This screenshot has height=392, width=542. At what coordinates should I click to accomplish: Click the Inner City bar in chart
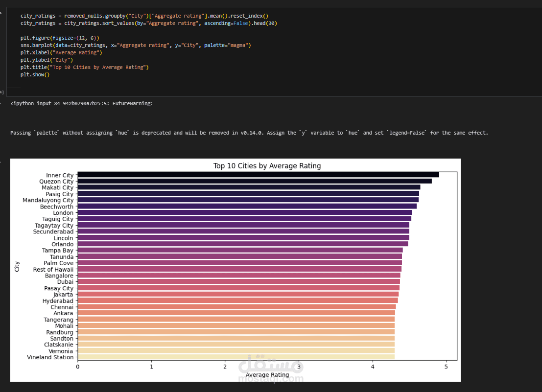tap(258, 175)
